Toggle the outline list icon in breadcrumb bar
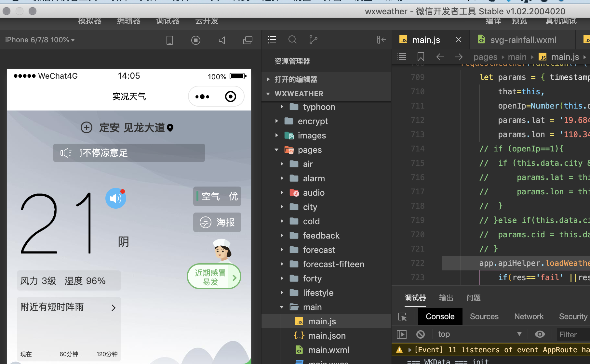The image size is (590, 364). (401, 57)
